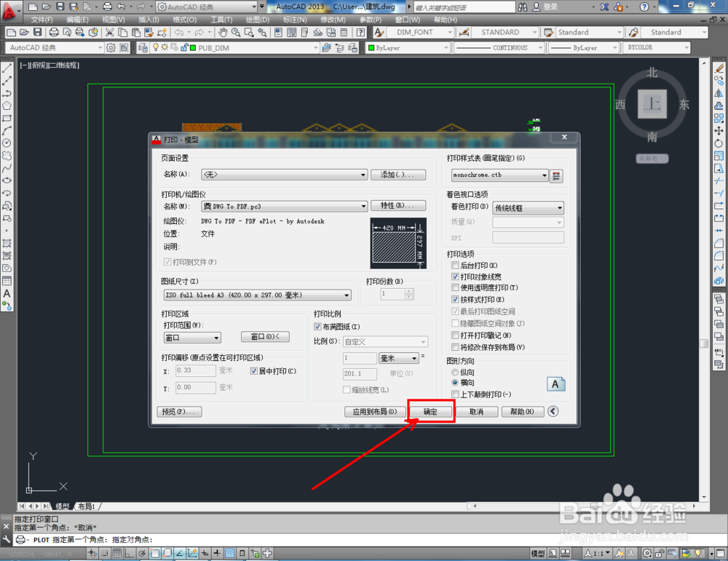
Task: Enable 将修改保存到布局 checkbox
Action: 455,347
